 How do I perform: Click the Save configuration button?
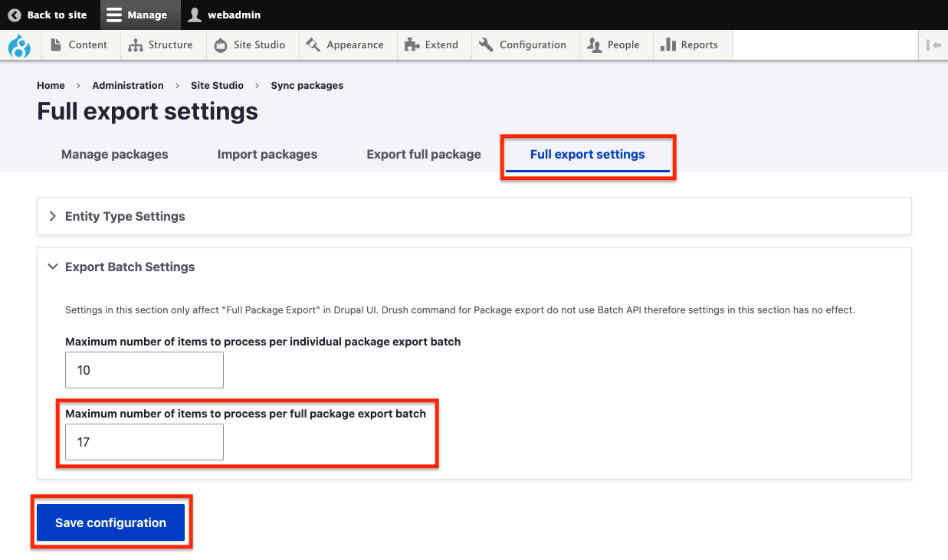(x=110, y=523)
